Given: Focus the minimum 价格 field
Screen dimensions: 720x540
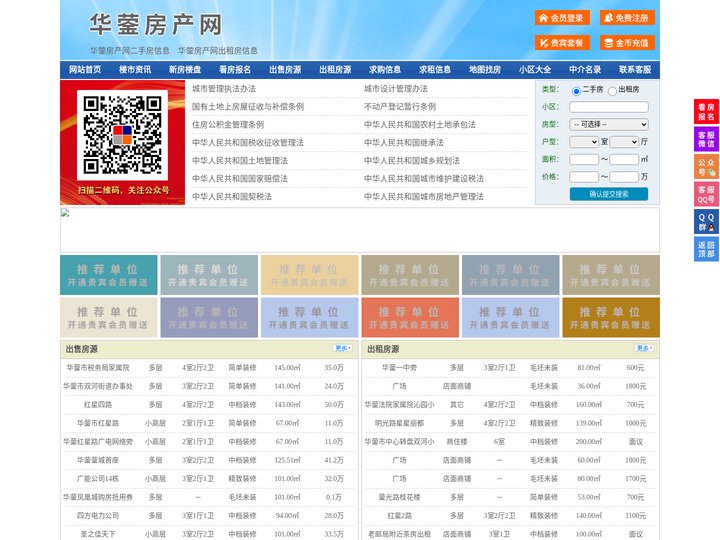Looking at the screenshot, I should 584,177.
